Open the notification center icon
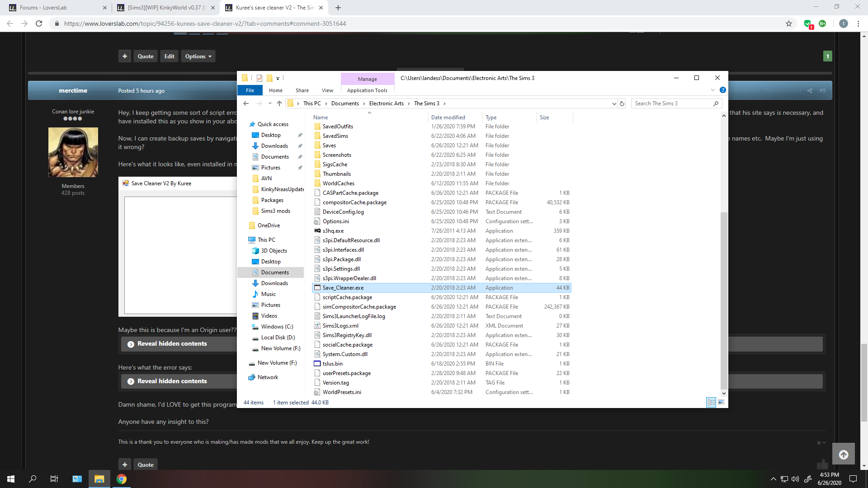Screen dimensions: 868x488 (853, 479)
